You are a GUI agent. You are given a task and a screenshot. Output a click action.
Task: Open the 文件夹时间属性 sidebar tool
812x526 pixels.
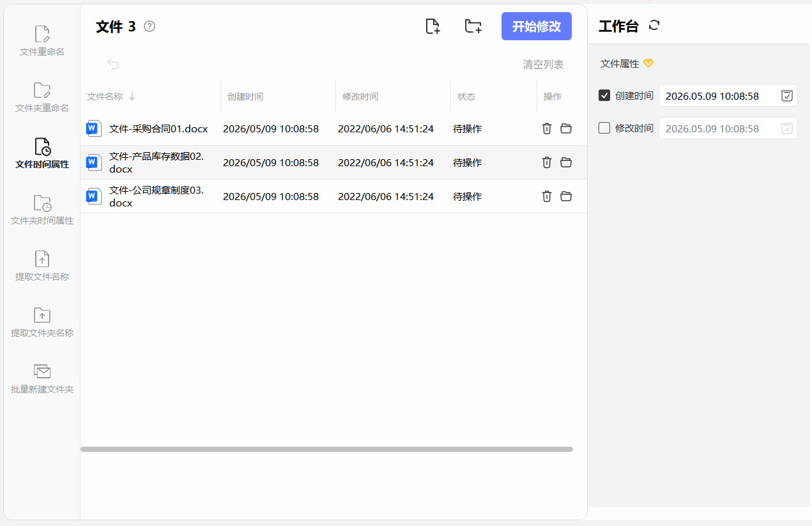42,210
